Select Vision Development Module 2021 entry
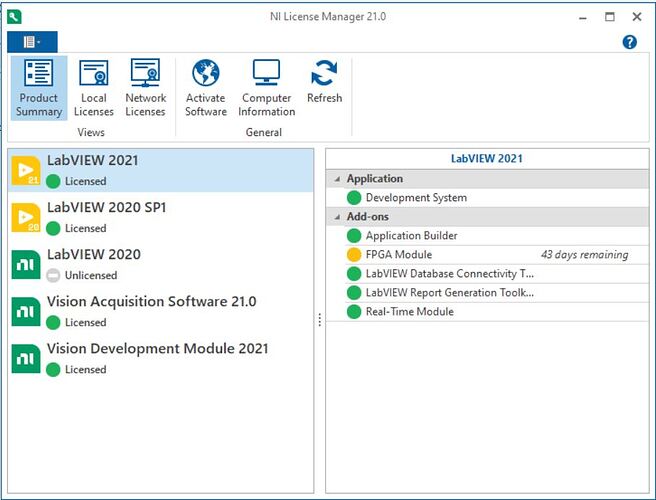 click(x=161, y=359)
